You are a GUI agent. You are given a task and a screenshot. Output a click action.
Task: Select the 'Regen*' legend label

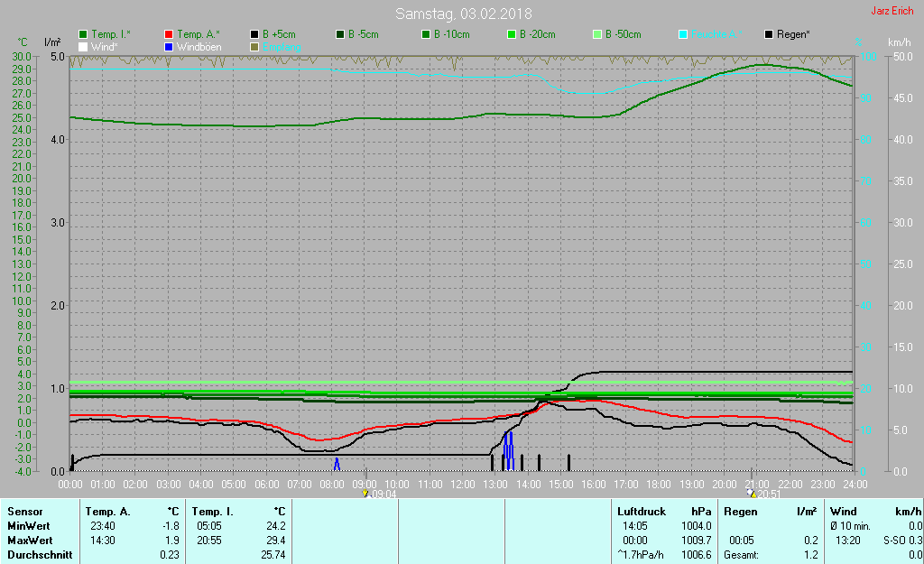[793, 34]
